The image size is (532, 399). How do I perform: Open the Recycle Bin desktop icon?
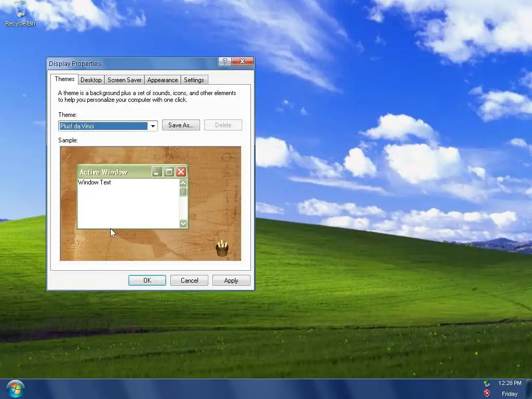click(x=20, y=14)
